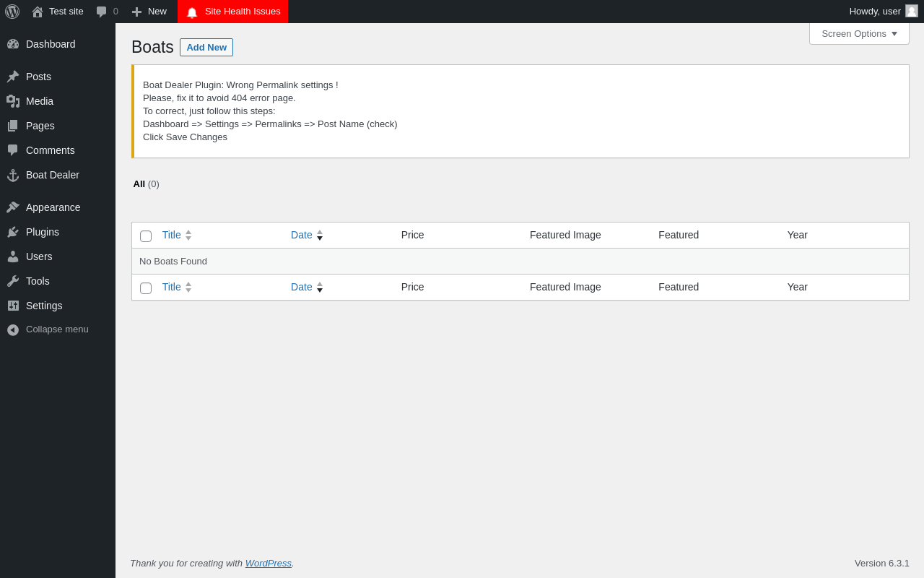Click the Settings sliders icon
924x578 pixels.
click(13, 306)
